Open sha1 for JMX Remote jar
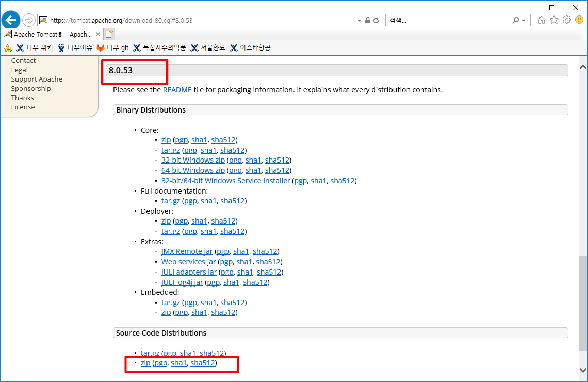Screen dimensions: 588x382 241,251
